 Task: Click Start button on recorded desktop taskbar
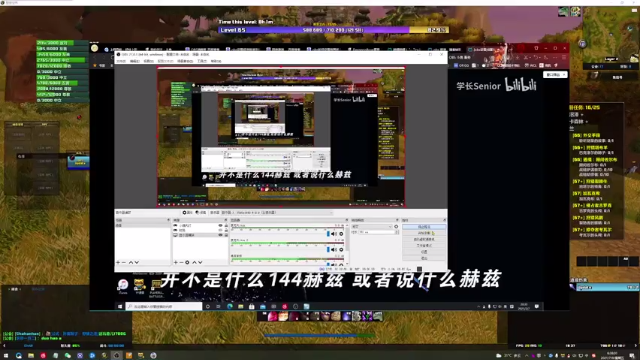tap(120, 306)
